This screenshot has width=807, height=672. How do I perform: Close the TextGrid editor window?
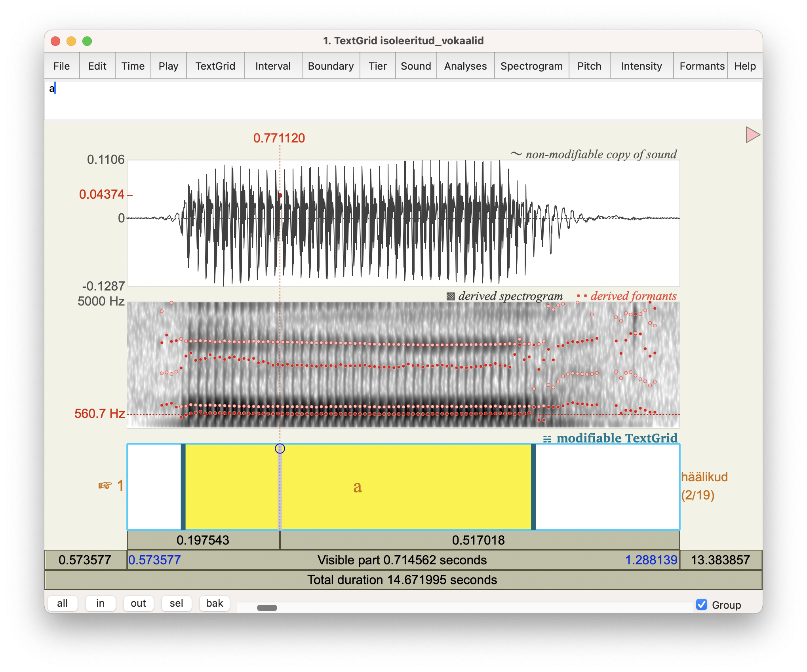click(55, 41)
